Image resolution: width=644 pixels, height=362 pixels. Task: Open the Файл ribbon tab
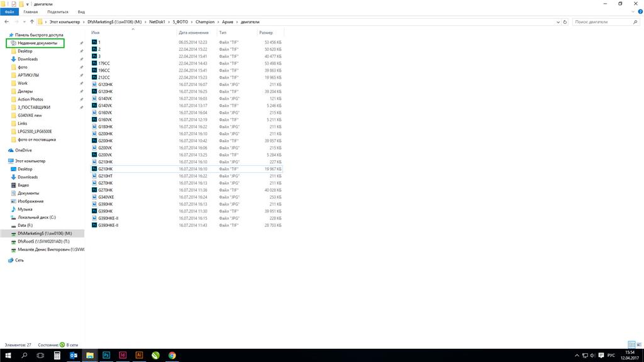click(9, 12)
